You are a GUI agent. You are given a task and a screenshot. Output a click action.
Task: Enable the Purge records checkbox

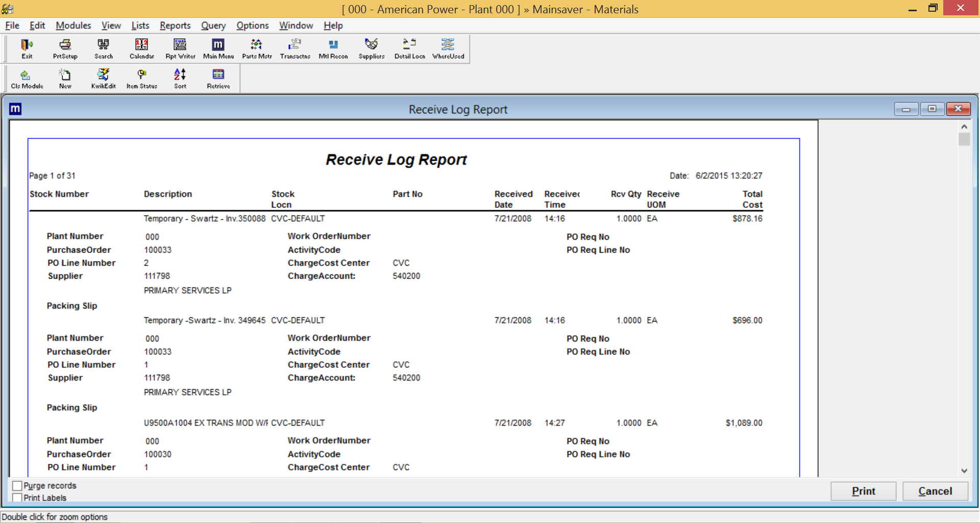pos(17,485)
